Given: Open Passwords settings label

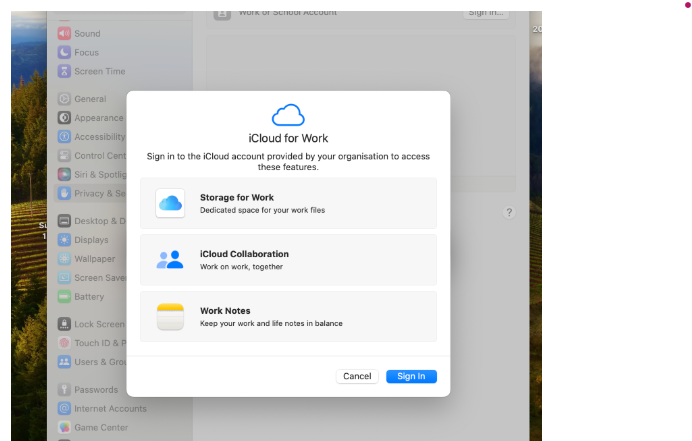Looking at the screenshot, I should [x=96, y=390].
